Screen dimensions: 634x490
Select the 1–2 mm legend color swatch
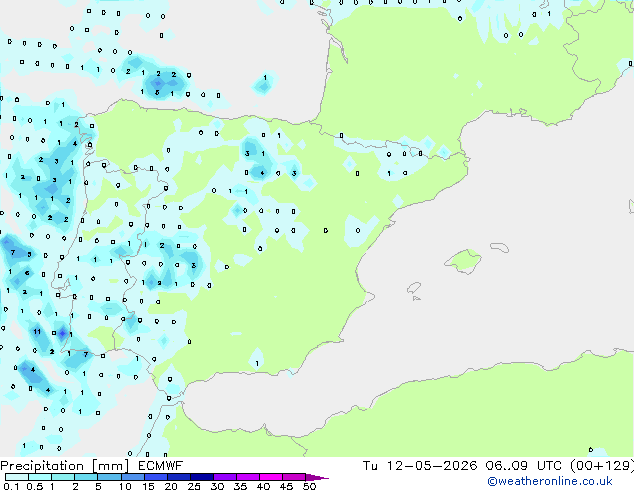[63, 477]
